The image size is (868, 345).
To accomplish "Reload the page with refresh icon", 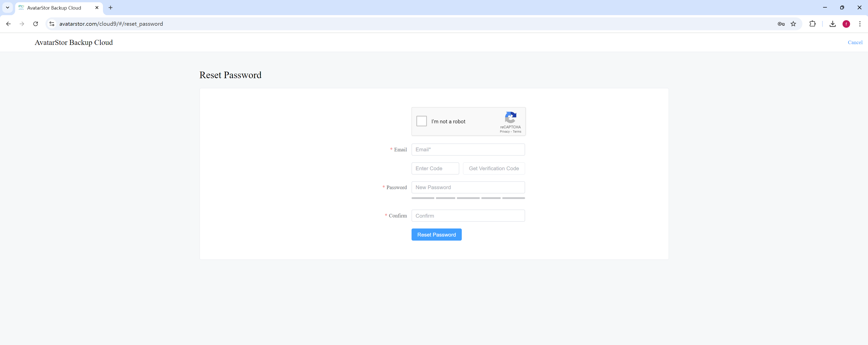I will [35, 24].
